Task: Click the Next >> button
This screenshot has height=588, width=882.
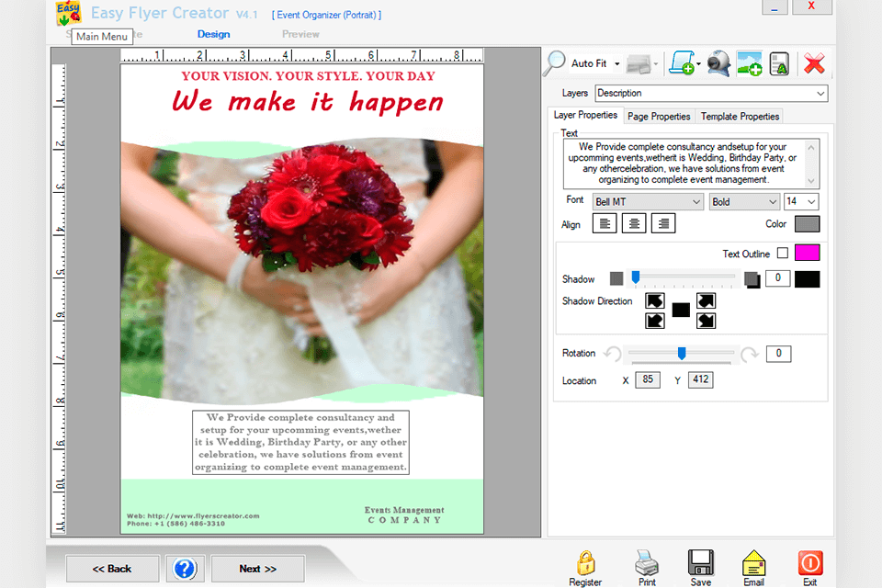Action: (257, 569)
